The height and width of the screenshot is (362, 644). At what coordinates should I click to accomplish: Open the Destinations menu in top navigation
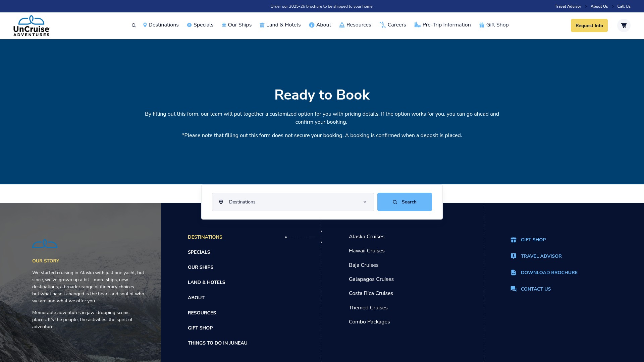click(163, 25)
